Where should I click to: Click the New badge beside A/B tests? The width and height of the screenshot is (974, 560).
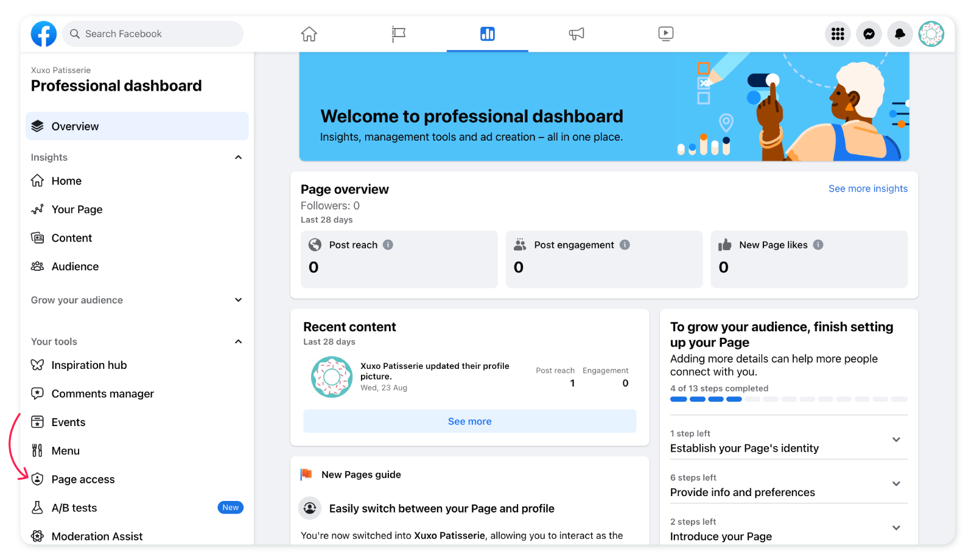231,508
